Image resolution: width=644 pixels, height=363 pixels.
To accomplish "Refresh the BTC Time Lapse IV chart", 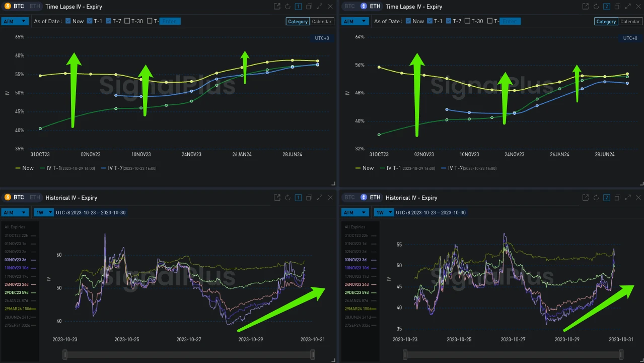I will (x=288, y=7).
